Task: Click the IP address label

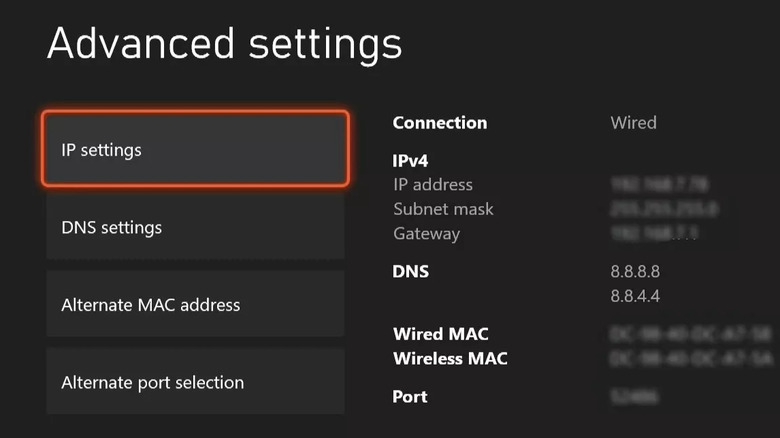Action: pyautogui.click(x=433, y=185)
